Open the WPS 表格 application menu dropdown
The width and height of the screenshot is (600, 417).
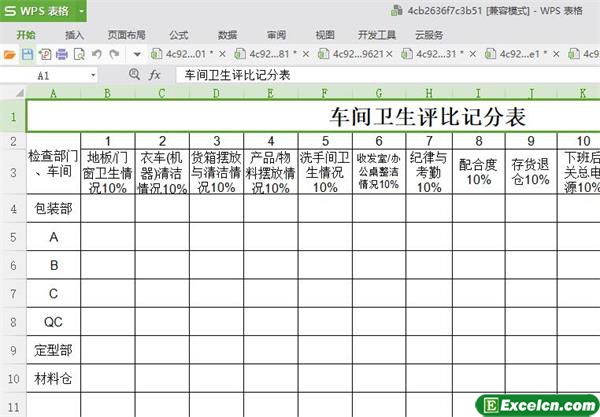82,11
